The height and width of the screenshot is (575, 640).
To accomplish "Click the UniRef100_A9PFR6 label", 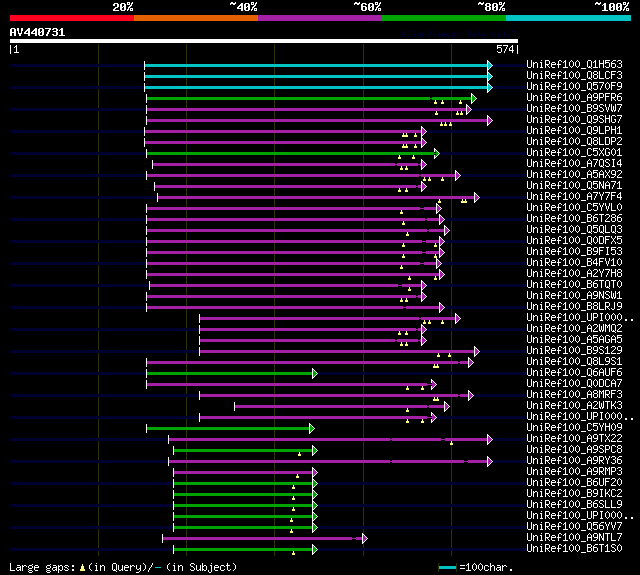I will [574, 98].
